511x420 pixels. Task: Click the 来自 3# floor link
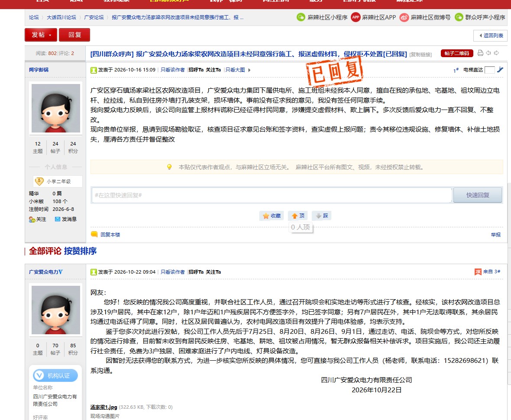492,271
